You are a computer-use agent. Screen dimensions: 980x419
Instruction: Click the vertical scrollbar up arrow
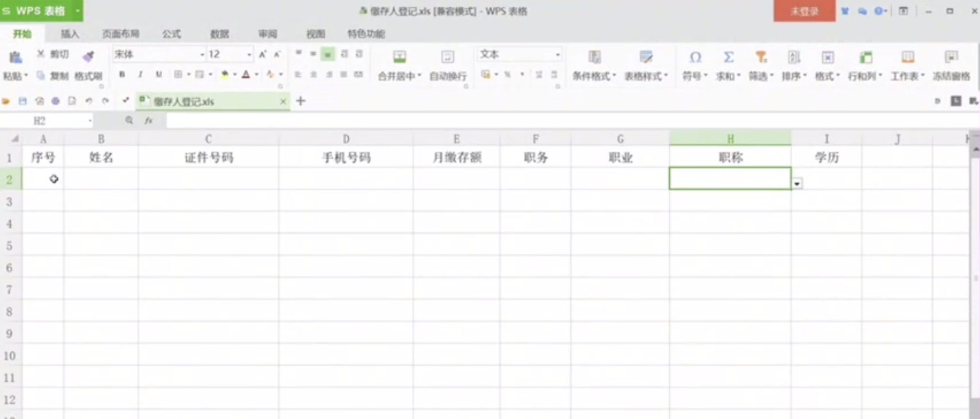click(x=975, y=149)
